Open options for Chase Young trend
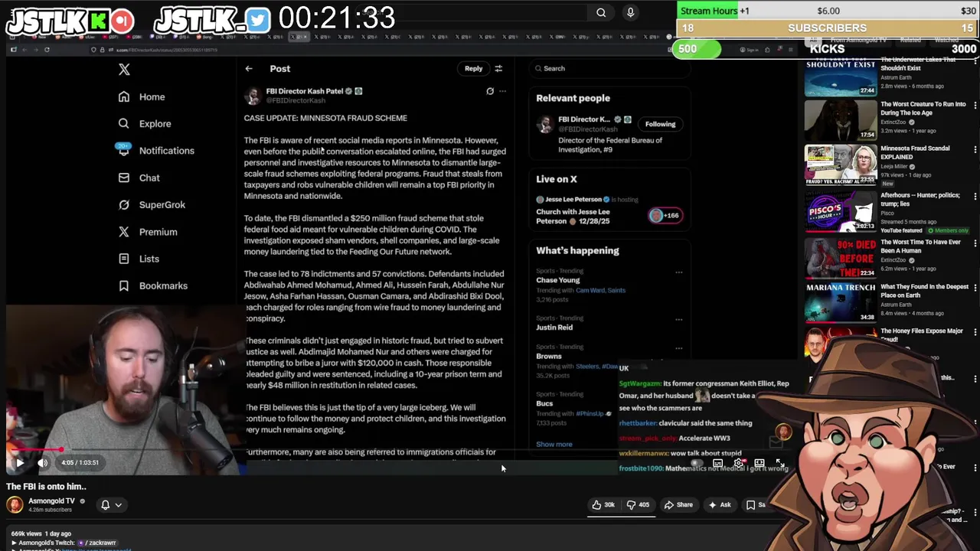This screenshot has height=551, width=980. [678, 272]
